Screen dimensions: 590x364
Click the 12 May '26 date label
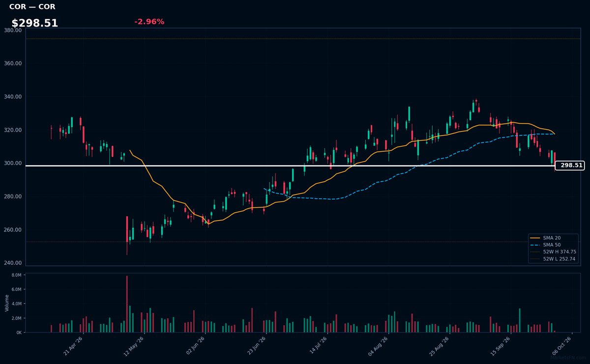[134, 346]
